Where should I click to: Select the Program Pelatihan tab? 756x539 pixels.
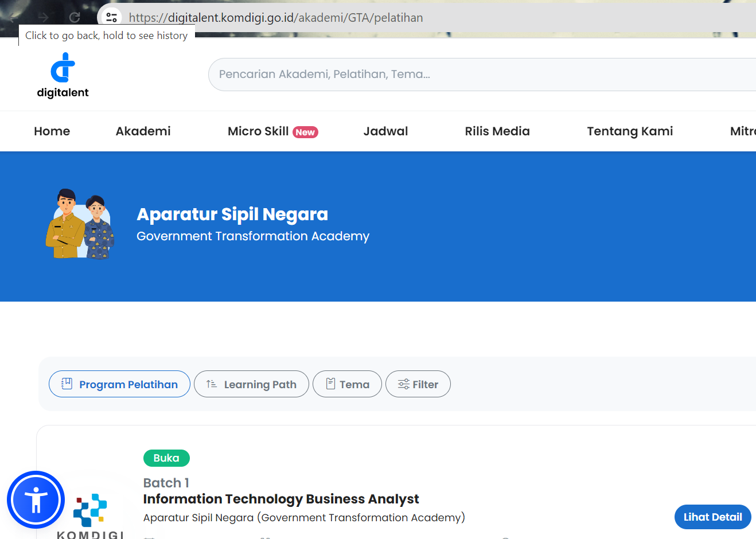[x=119, y=384]
